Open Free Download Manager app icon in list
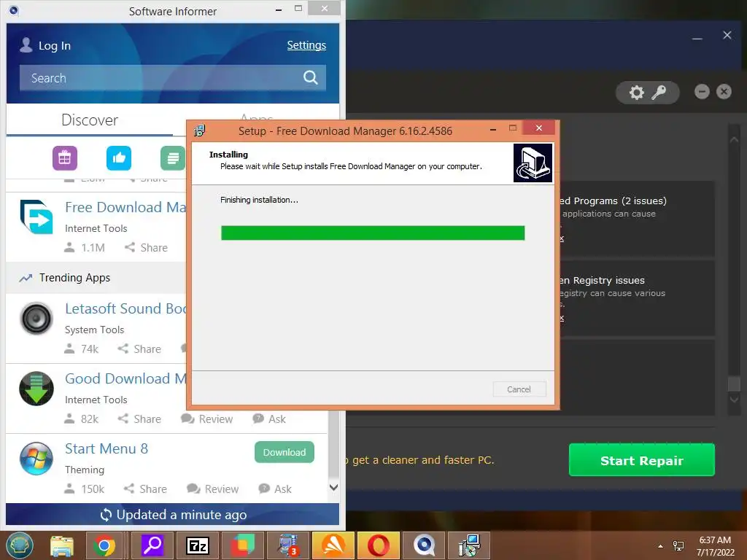747x560 pixels. point(36,217)
